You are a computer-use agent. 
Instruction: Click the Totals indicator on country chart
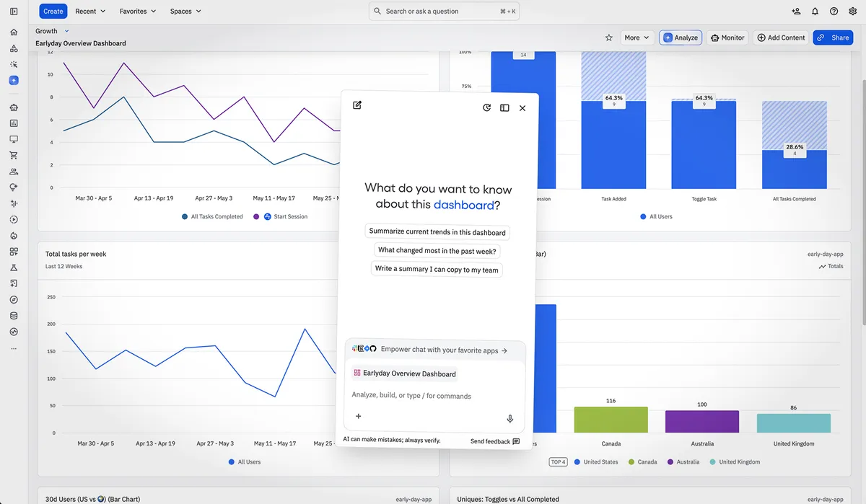[831, 266]
